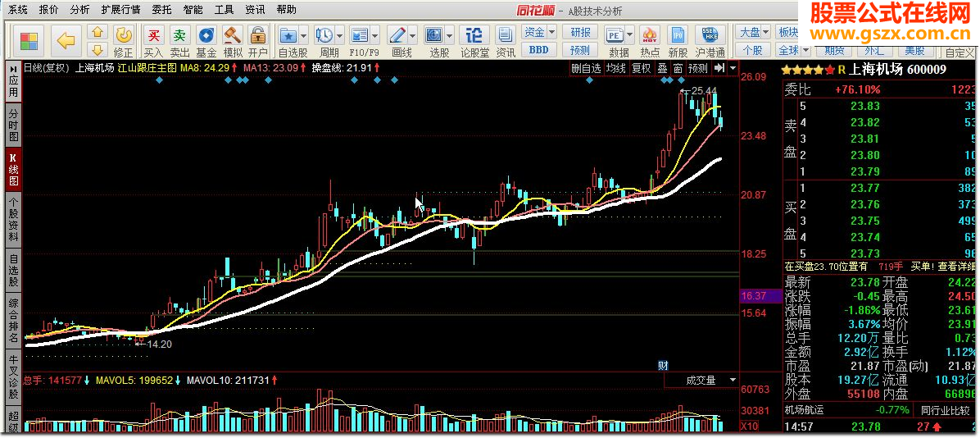Screen dimensions: 980x438
Task: Click the 机场航运 sector label
Action: click(805, 410)
